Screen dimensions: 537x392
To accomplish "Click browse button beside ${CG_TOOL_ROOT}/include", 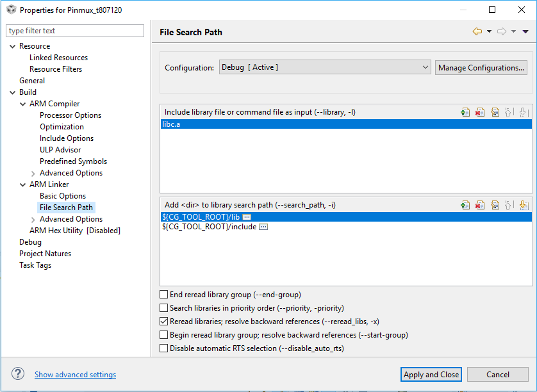I will point(263,227).
